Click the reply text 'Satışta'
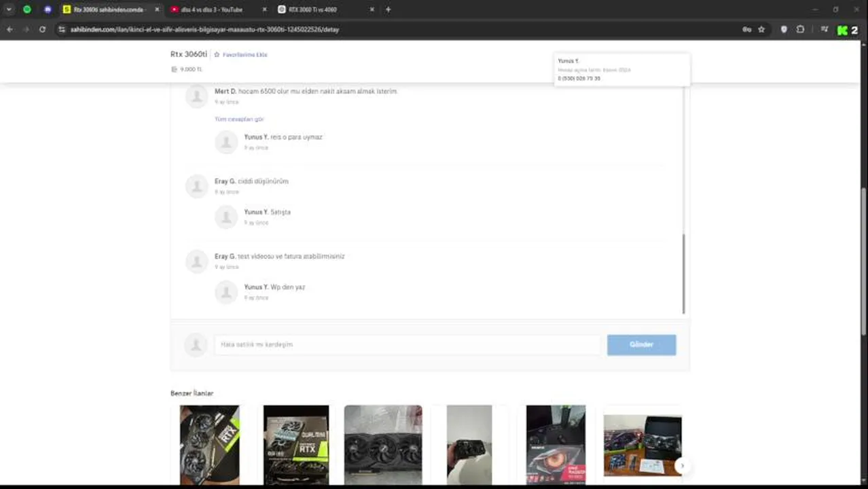Image resolution: width=868 pixels, height=489 pixels. pos(281,212)
